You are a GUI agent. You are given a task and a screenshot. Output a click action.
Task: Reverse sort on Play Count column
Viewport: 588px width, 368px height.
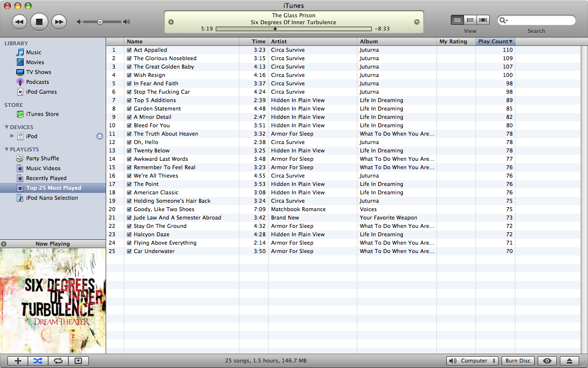(495, 41)
